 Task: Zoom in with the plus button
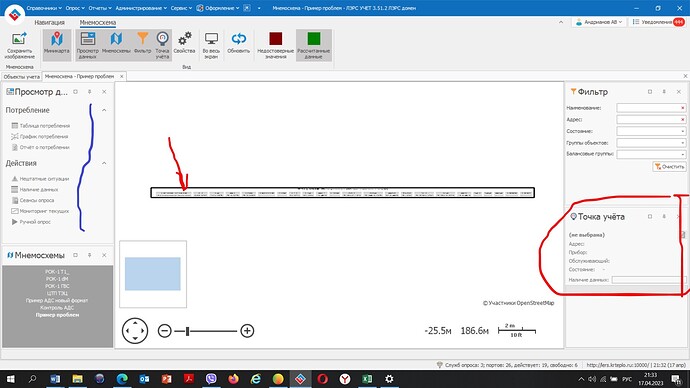click(x=247, y=331)
